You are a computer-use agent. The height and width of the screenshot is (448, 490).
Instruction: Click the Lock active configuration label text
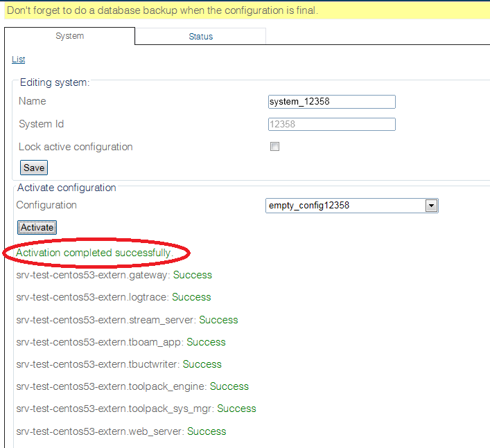click(x=76, y=147)
